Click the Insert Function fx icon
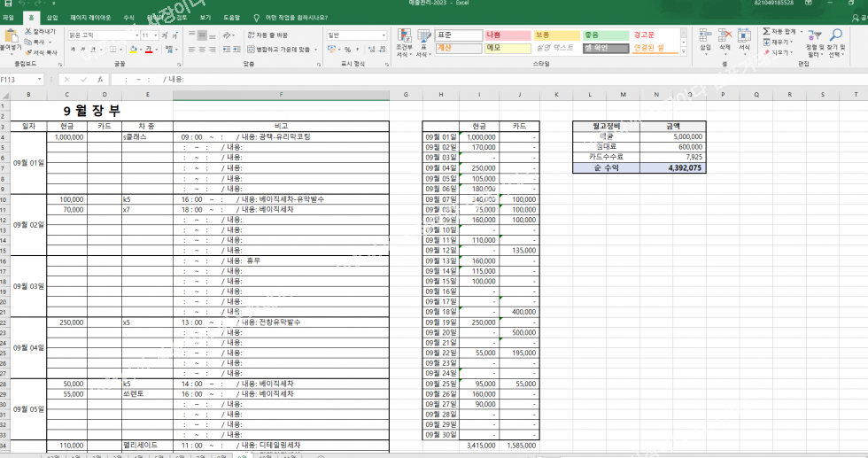 [101, 79]
